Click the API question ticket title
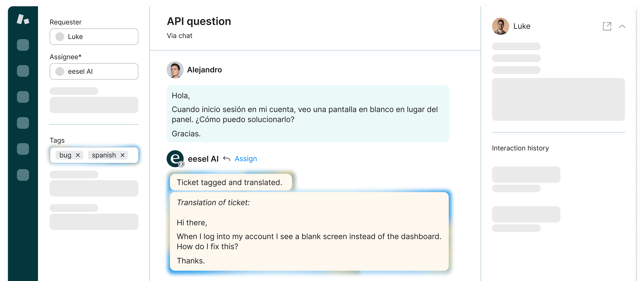The width and height of the screenshot is (644, 281). (199, 21)
